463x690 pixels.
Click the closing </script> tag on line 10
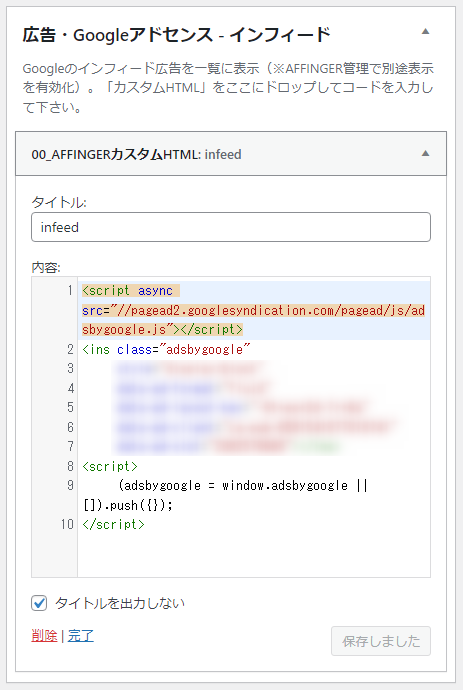[113, 524]
